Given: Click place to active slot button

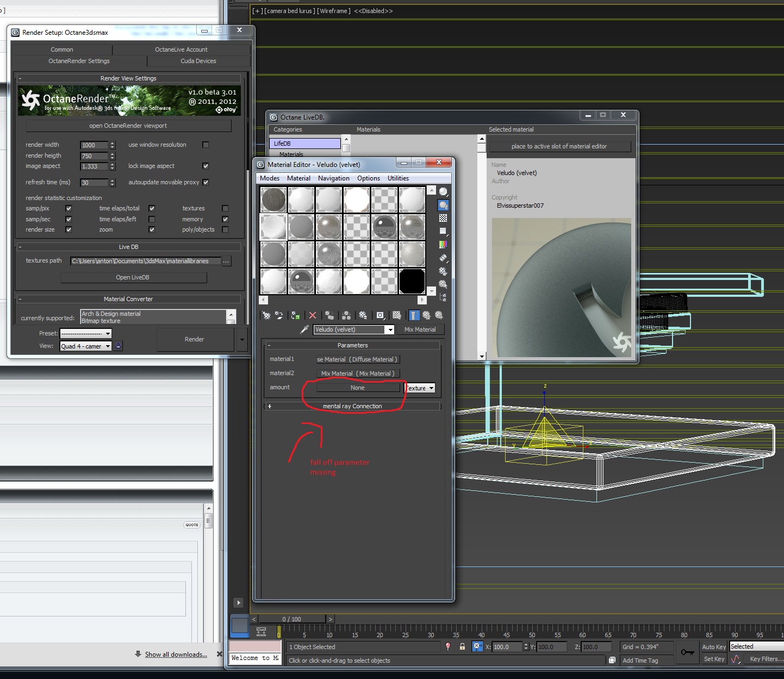Looking at the screenshot, I should point(559,146).
